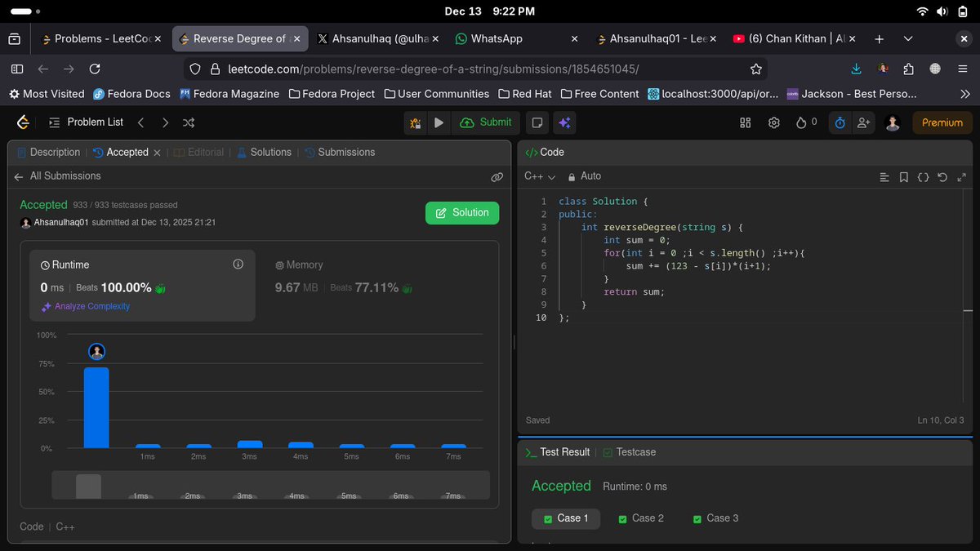Open the system Wi-Fi status icon
Image resolution: width=980 pixels, height=551 pixels.
click(922, 11)
